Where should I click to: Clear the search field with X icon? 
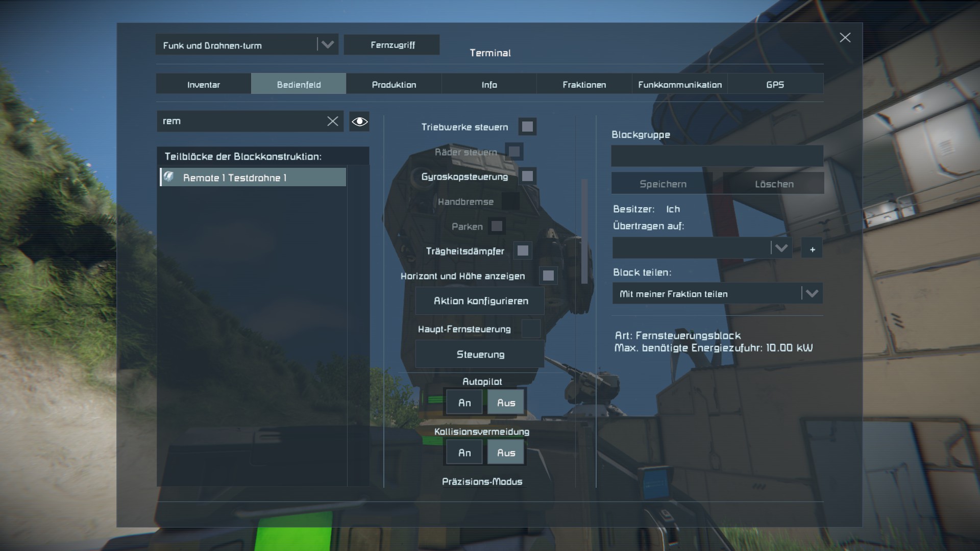(x=332, y=121)
